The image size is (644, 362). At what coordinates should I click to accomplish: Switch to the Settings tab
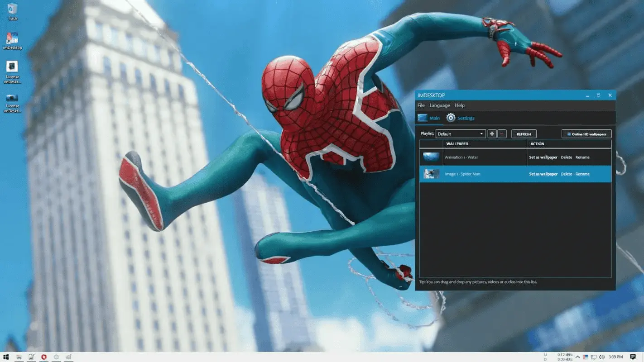[x=461, y=118]
